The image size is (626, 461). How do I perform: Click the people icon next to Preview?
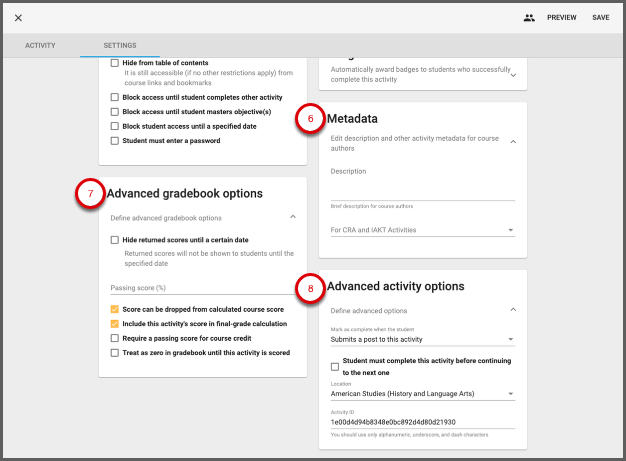[x=529, y=18]
